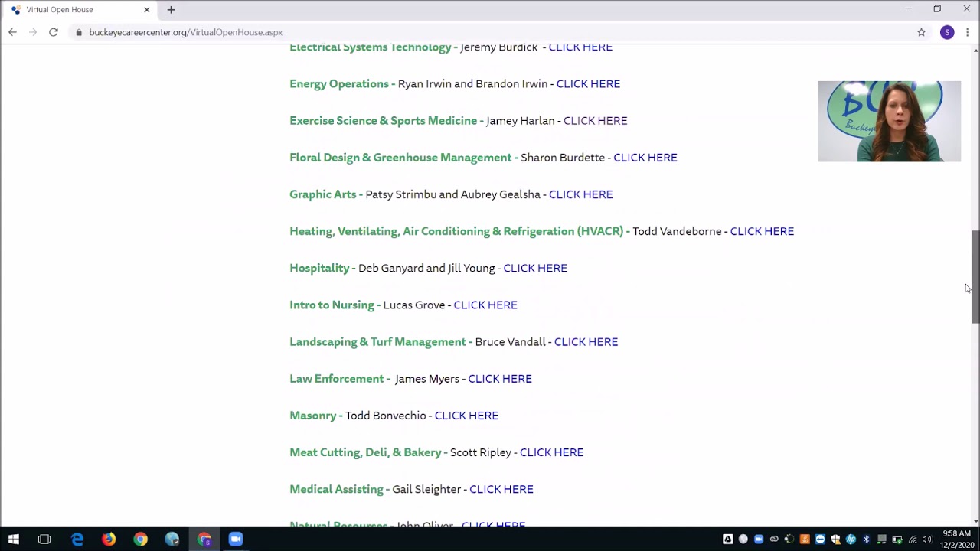Click the browser Back arrow
This screenshot has width=980, height=551.
click(12, 32)
